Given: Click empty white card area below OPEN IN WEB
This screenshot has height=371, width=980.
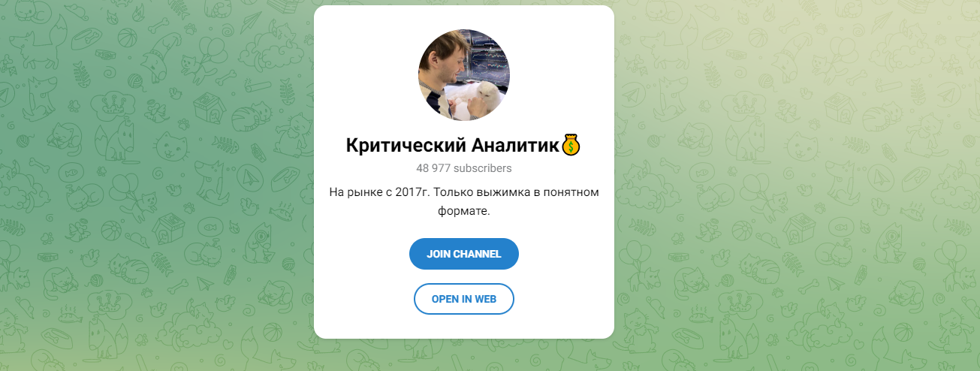Looking at the screenshot, I should [464, 327].
